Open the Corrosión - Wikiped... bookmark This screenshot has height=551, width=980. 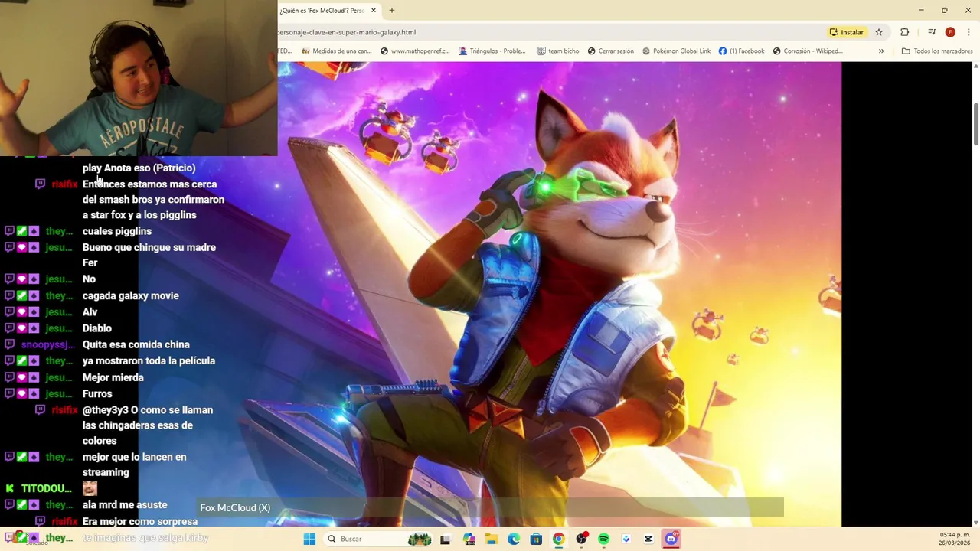point(808,51)
